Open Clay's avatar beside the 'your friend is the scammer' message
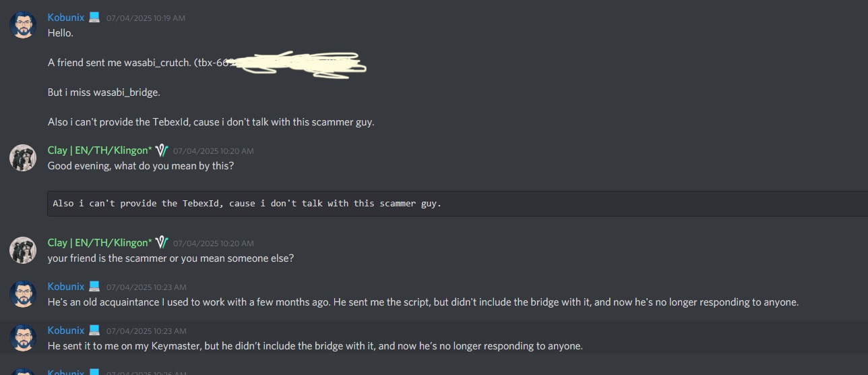Image resolution: width=868 pixels, height=375 pixels. point(23,250)
